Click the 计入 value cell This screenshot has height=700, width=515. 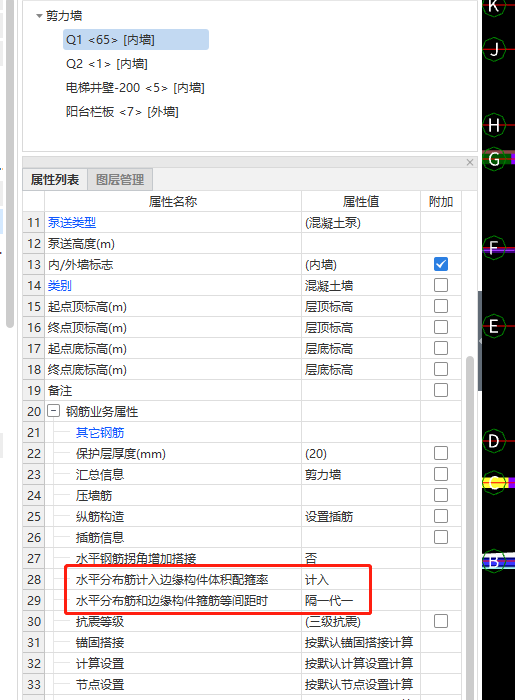click(361, 579)
